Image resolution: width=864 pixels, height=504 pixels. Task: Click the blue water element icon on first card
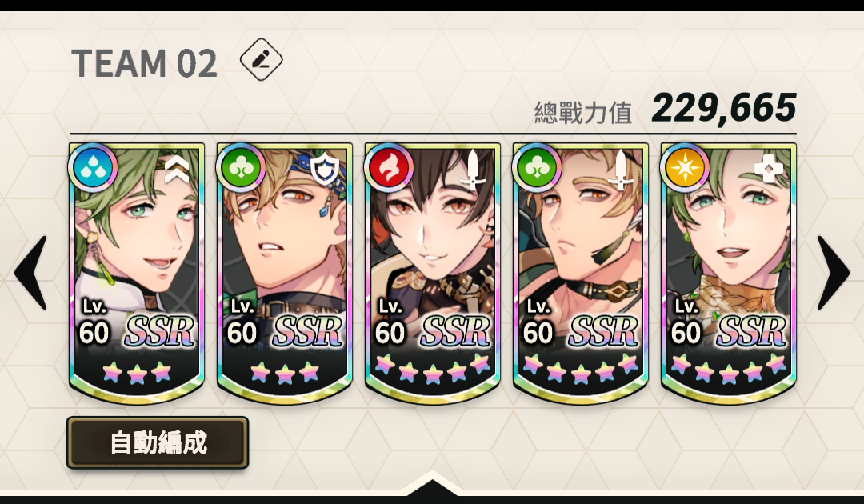pyautogui.click(x=93, y=167)
